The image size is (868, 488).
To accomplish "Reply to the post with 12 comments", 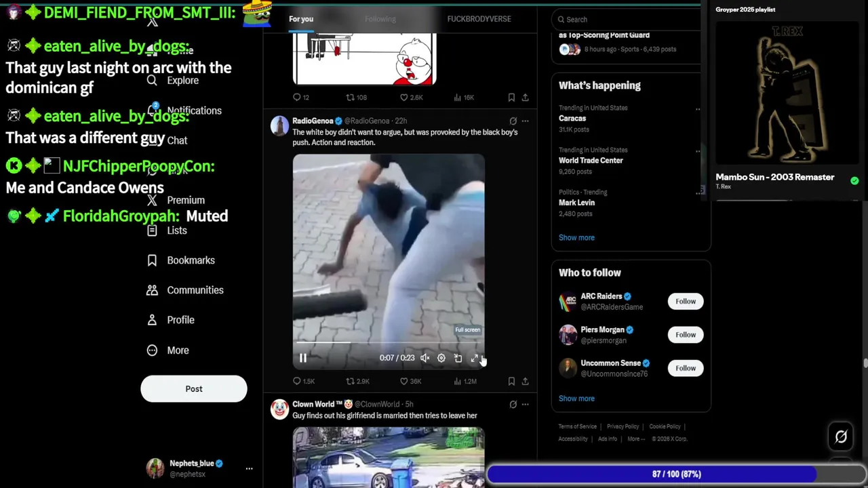I will point(301,98).
